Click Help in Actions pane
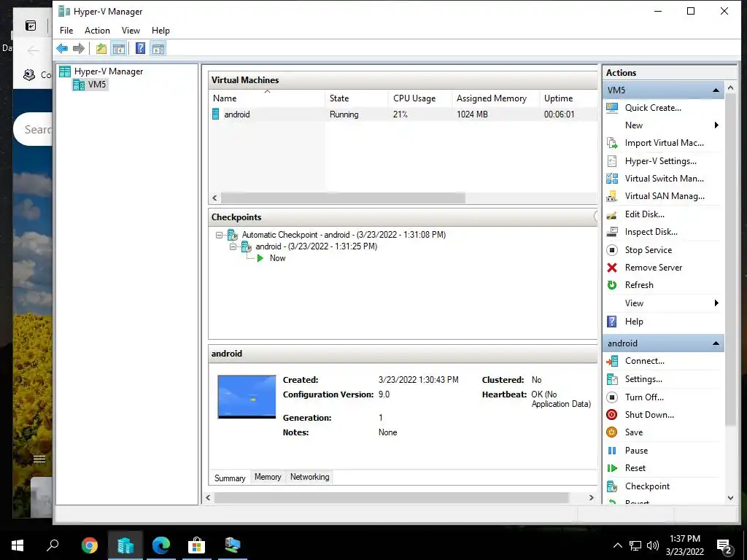747x560 pixels. 634,322
